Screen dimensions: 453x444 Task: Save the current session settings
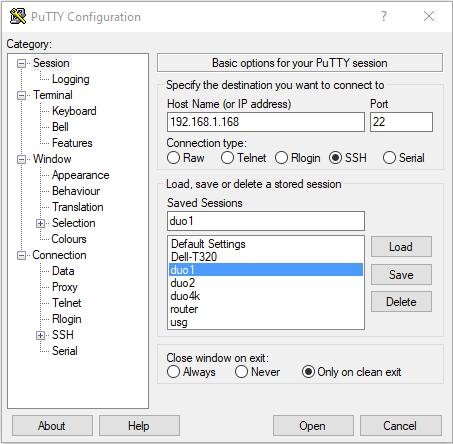[401, 275]
